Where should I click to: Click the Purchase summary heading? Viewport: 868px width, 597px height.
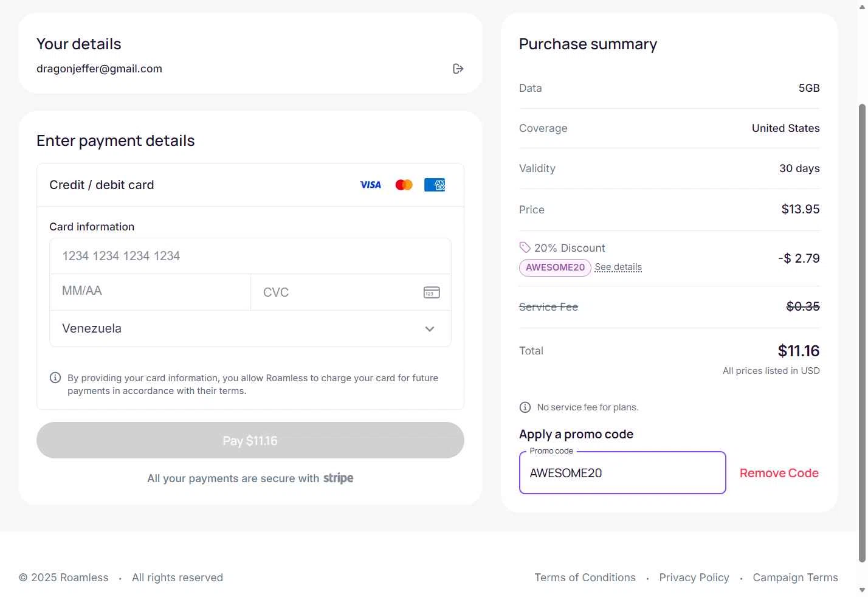[588, 44]
